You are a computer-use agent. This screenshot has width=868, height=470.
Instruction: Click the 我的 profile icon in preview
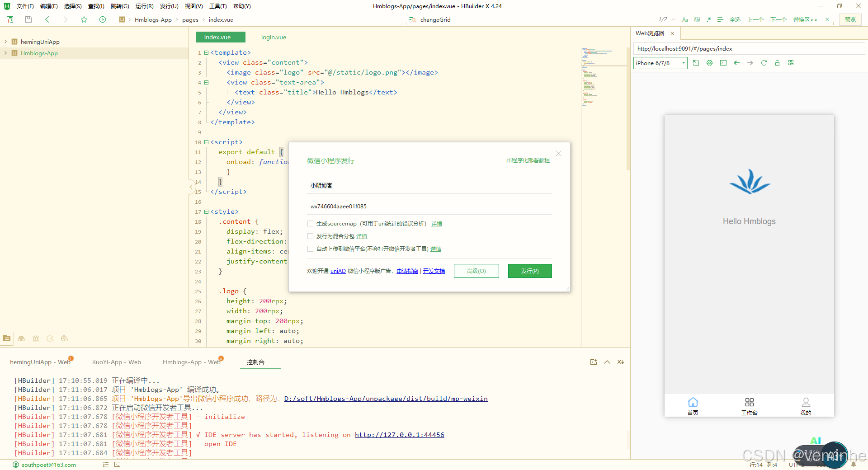point(806,402)
